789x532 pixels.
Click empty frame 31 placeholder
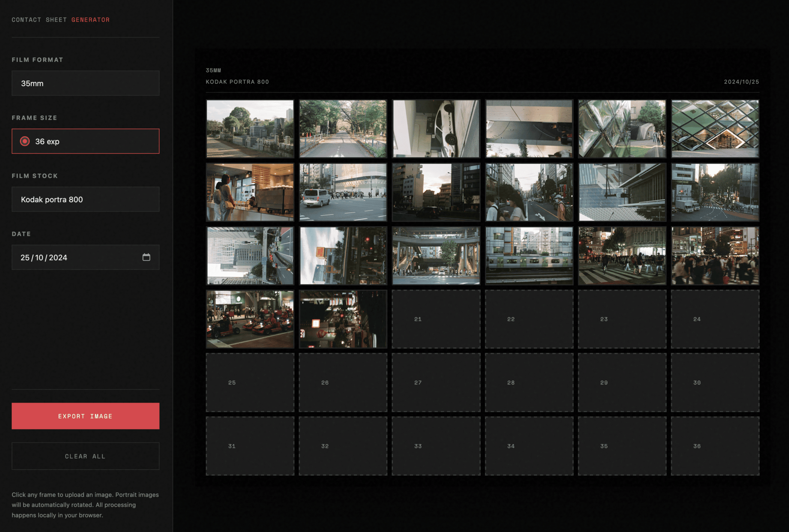250,446
